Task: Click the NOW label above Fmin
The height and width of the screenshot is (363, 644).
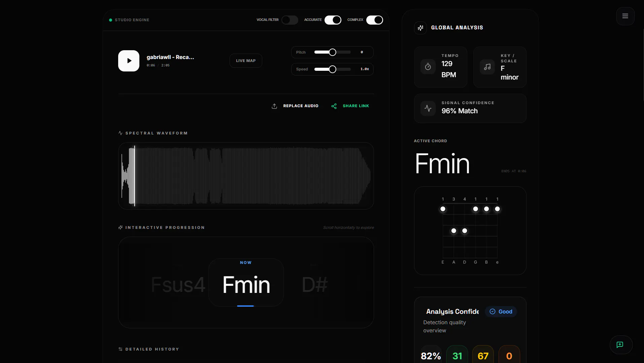Action: pyautogui.click(x=246, y=263)
